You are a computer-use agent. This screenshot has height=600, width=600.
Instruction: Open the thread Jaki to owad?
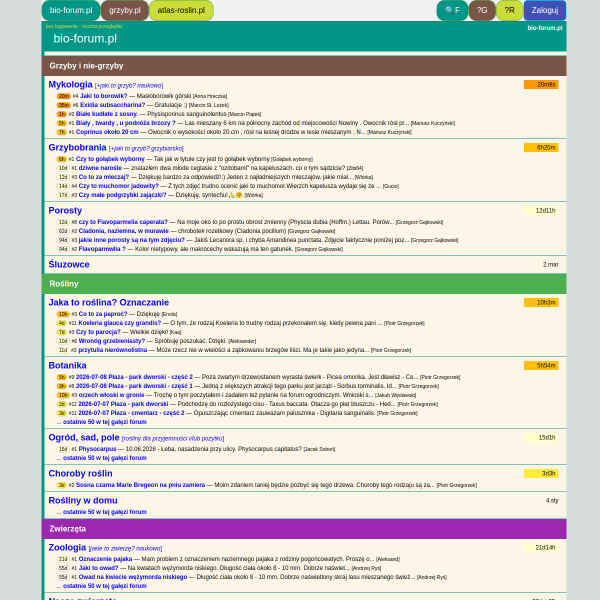pos(98,568)
